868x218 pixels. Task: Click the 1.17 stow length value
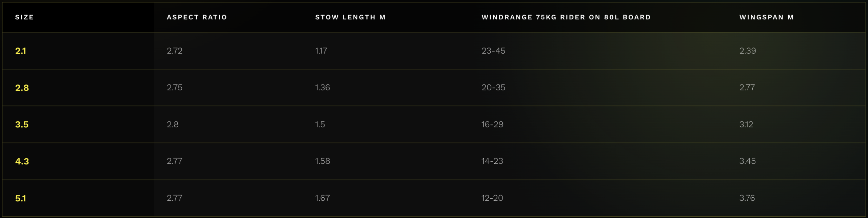tap(321, 51)
